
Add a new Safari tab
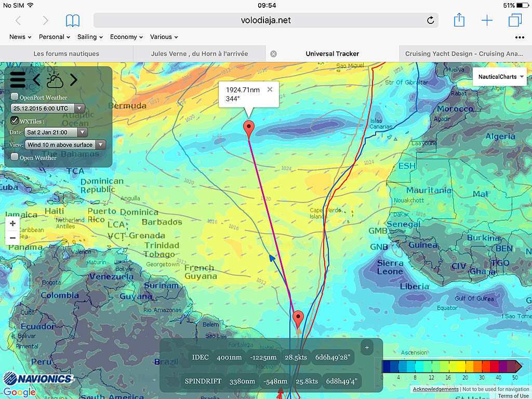(487, 20)
